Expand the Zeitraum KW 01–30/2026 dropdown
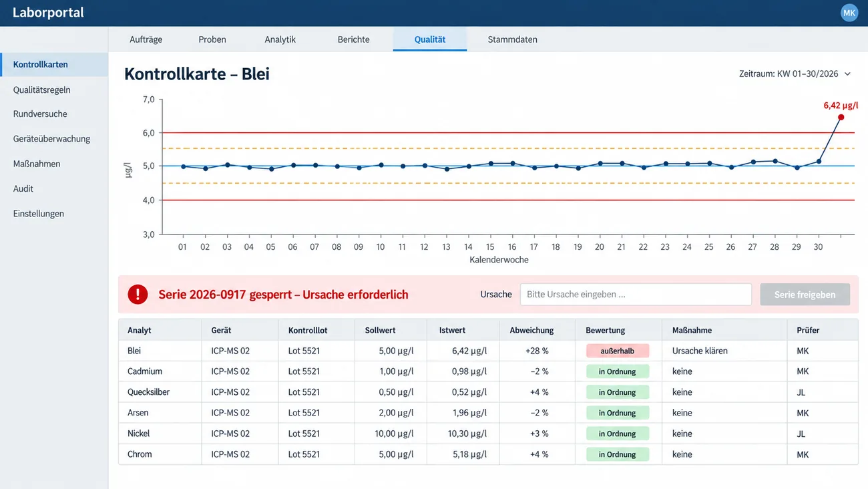Screen dimensions: 868x489 tap(795, 73)
